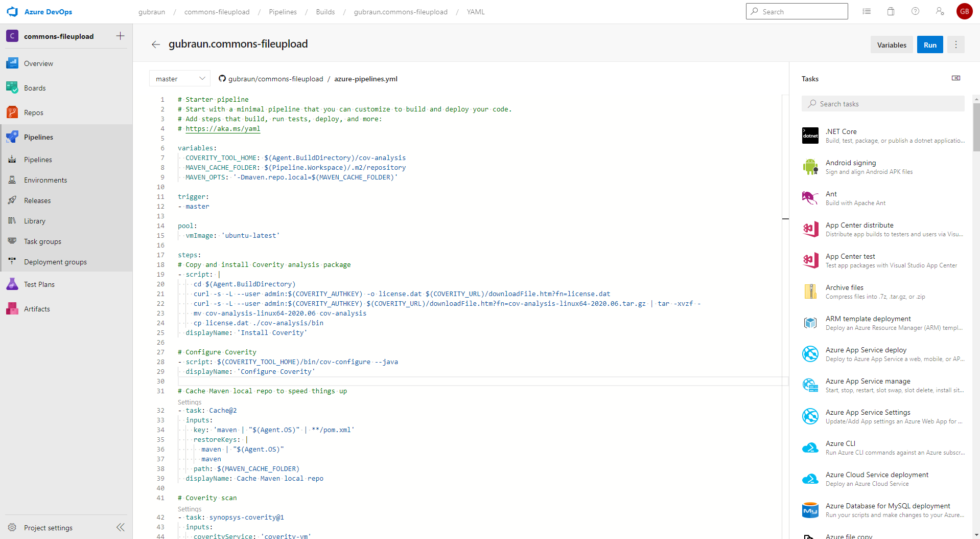Select App Center distribute task
980x539 pixels.
coord(883,229)
